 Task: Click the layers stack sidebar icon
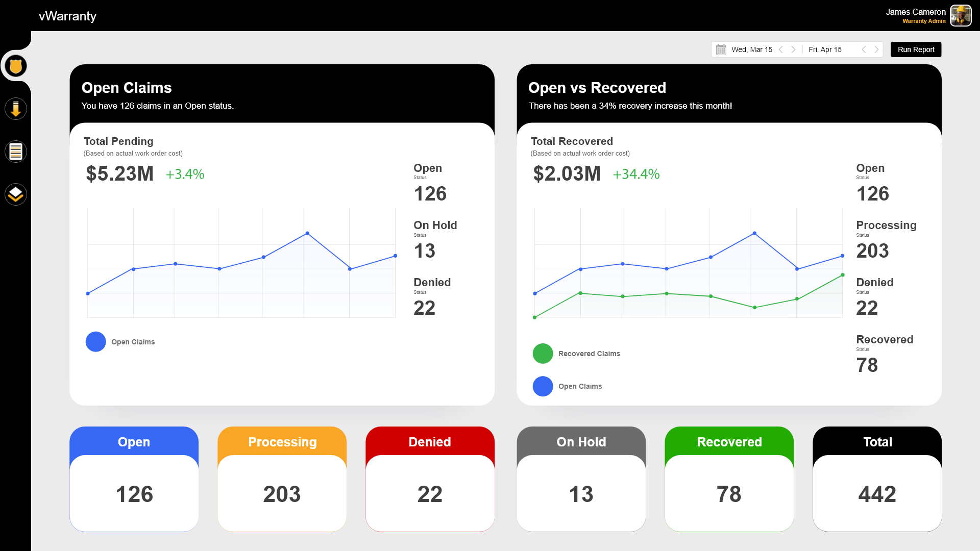(x=16, y=194)
